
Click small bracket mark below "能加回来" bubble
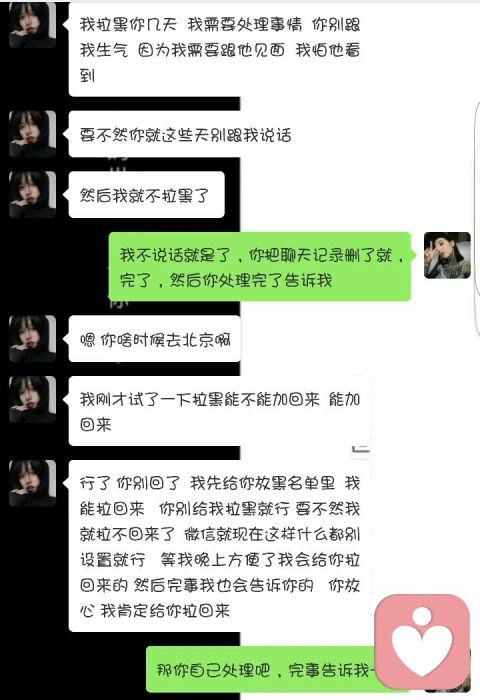point(361,449)
